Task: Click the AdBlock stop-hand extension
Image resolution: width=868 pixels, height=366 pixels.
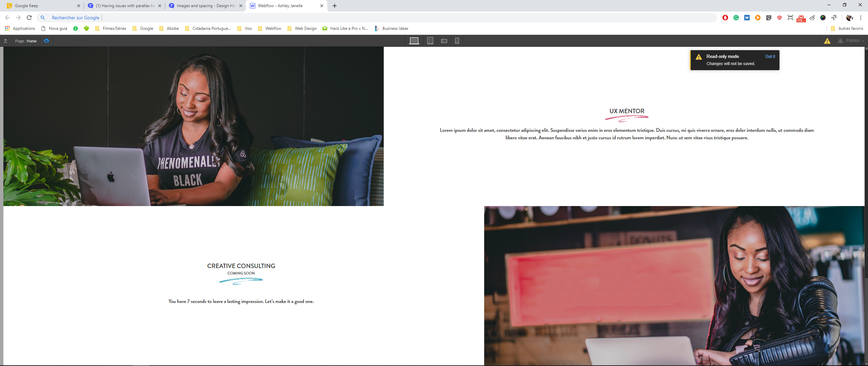Action: click(725, 18)
